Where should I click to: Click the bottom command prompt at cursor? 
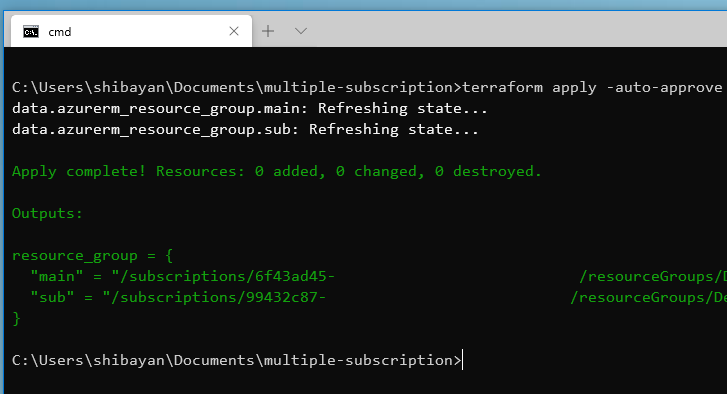point(237,360)
